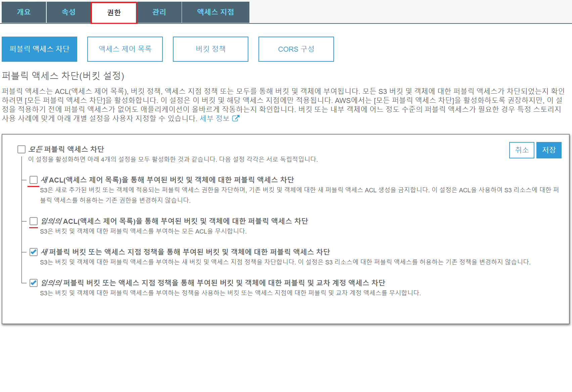Go to the 관리 tab
The width and height of the screenshot is (572, 392).
159,12
